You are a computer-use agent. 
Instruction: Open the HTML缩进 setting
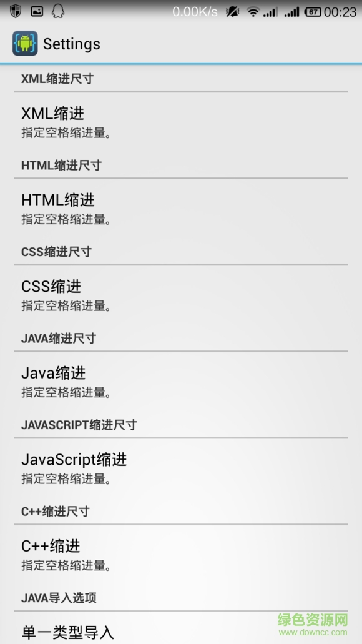point(181,208)
